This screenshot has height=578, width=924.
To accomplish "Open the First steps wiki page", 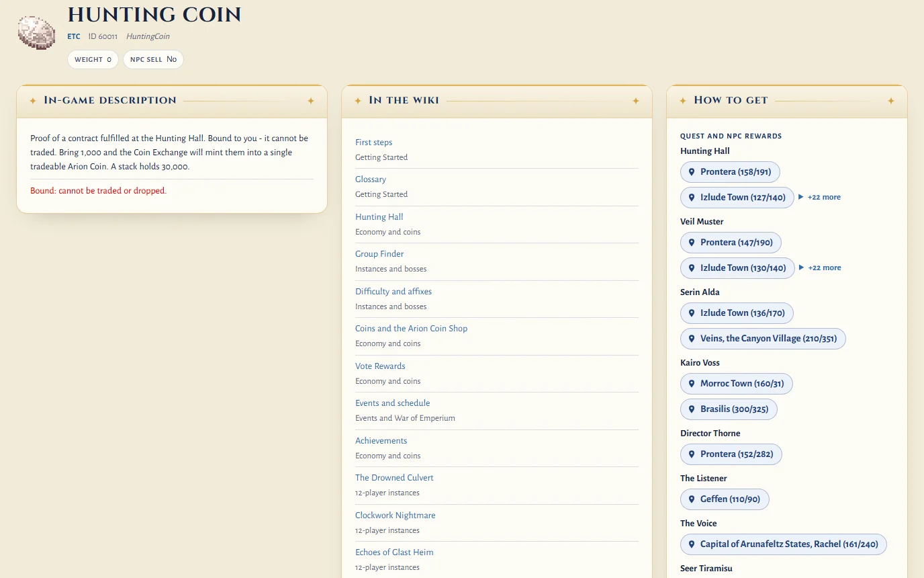I will [x=374, y=142].
